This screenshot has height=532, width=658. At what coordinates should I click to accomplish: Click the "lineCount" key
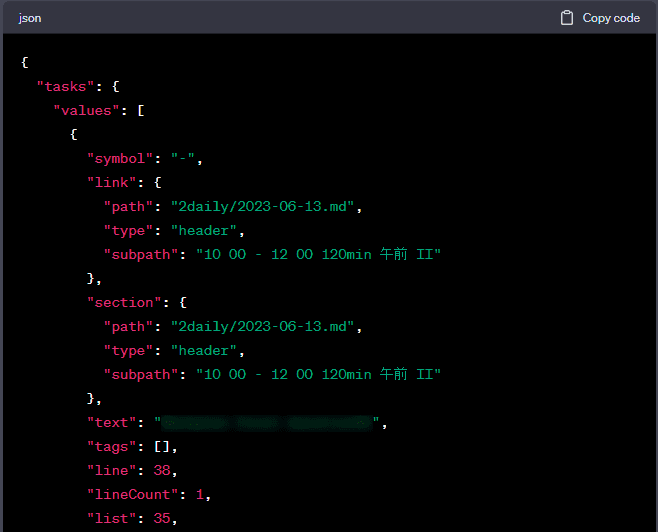click(132, 494)
